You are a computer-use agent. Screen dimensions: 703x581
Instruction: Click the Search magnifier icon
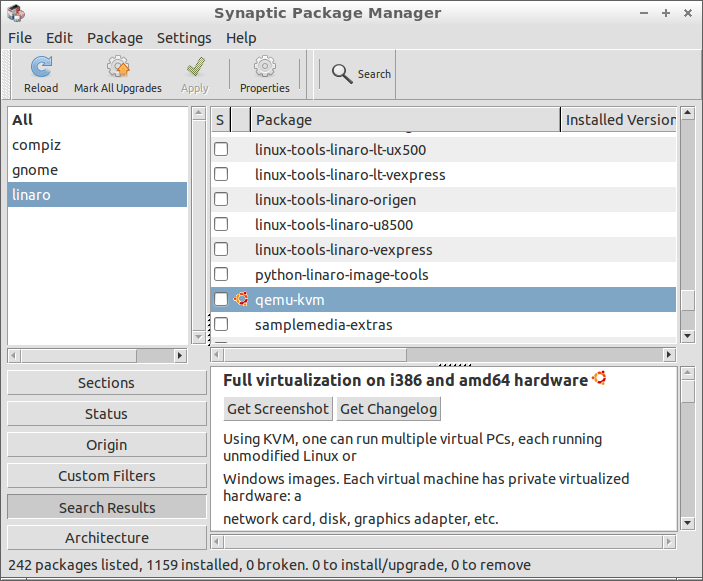pyautogui.click(x=342, y=74)
